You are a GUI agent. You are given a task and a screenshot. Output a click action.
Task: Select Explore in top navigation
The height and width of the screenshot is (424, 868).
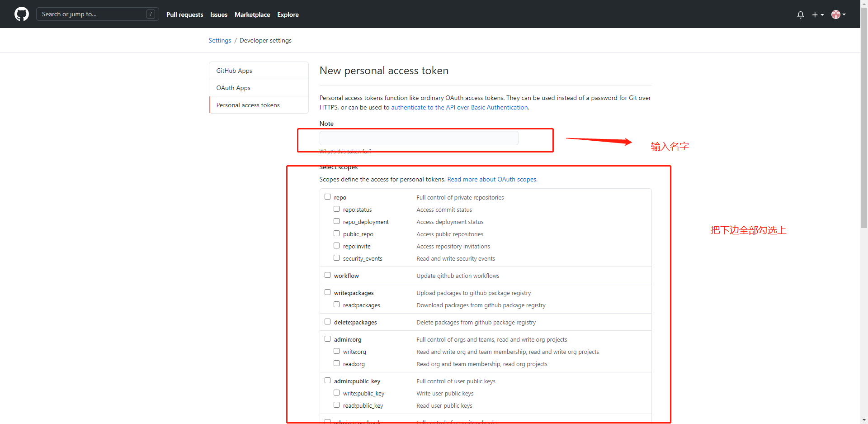point(288,14)
